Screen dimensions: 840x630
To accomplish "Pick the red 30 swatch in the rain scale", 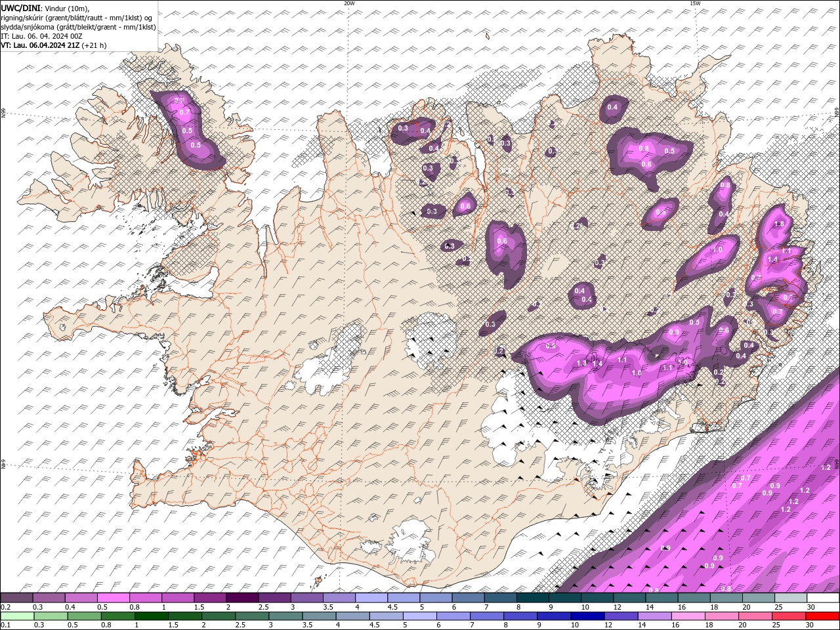I will 822,616.
